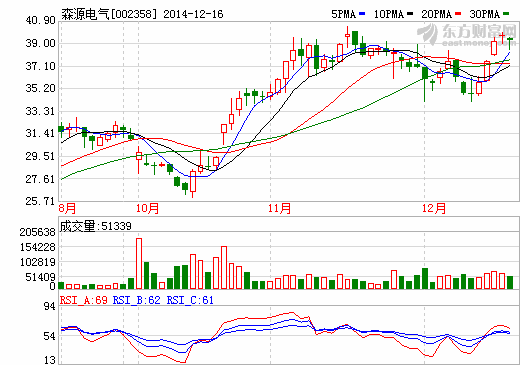Click the 35.20 price axis label
This screenshot has width=520, height=365.
click(40, 88)
